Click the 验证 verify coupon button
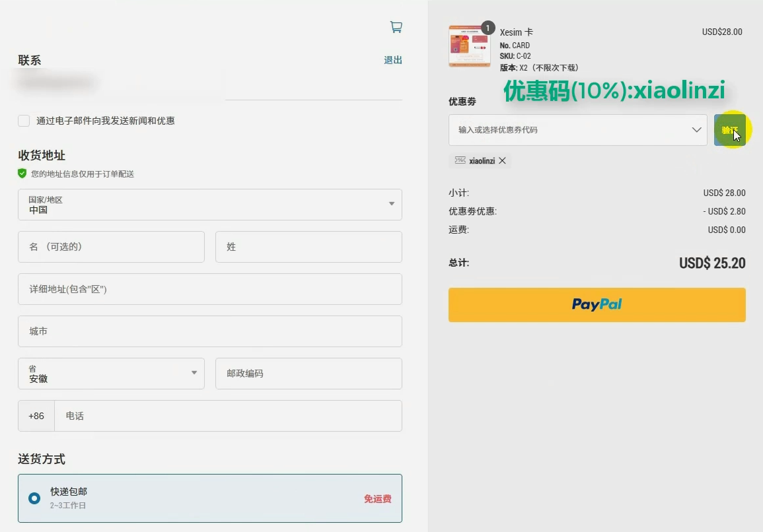This screenshot has height=532, width=763. (729, 130)
